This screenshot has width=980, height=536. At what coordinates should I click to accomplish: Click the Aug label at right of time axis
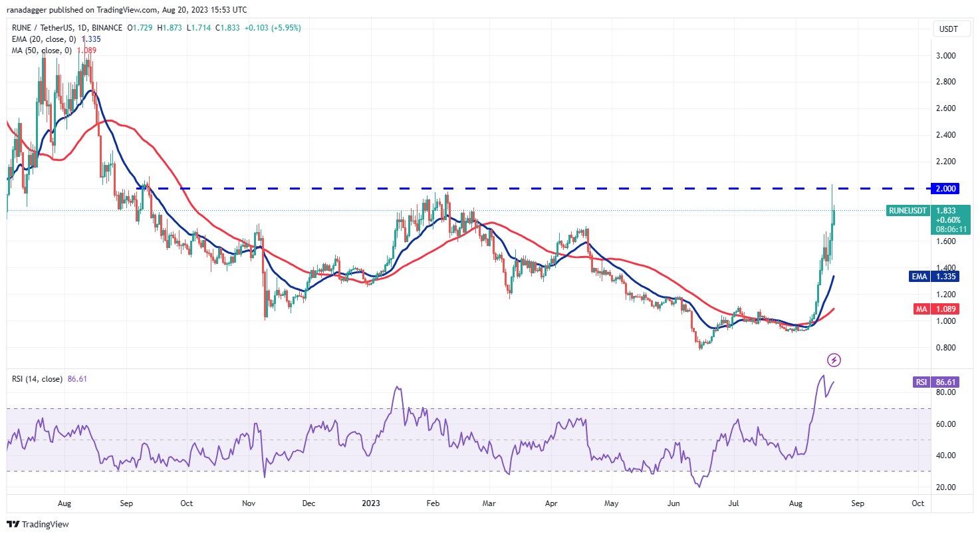[796, 503]
